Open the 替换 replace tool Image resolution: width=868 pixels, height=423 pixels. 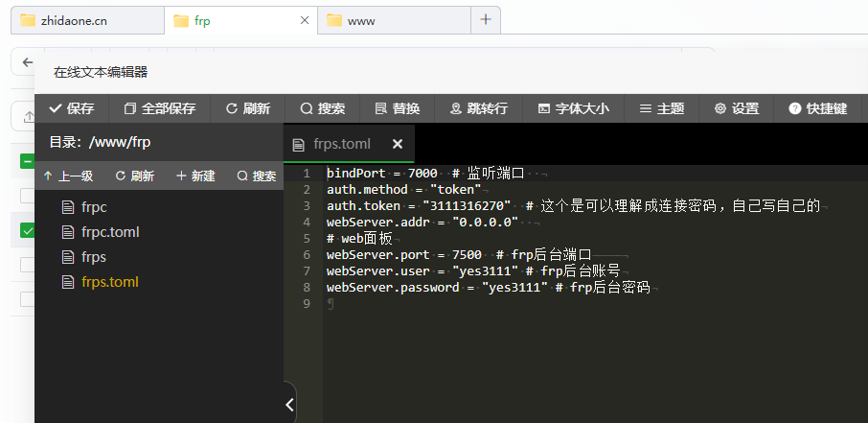coord(398,108)
